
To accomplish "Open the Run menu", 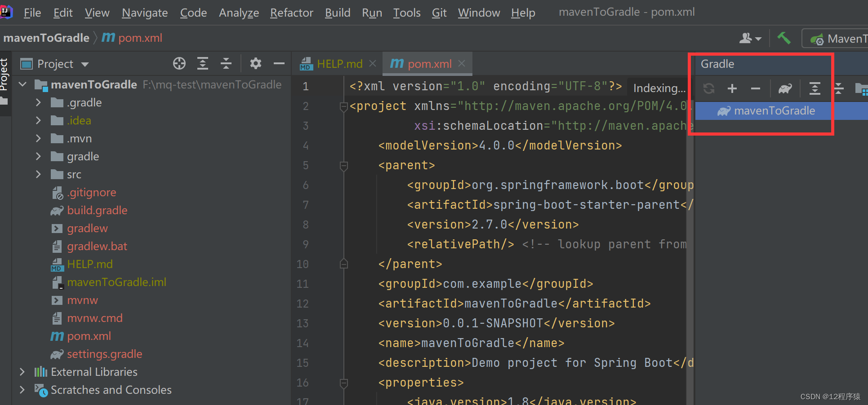I will click(x=372, y=13).
